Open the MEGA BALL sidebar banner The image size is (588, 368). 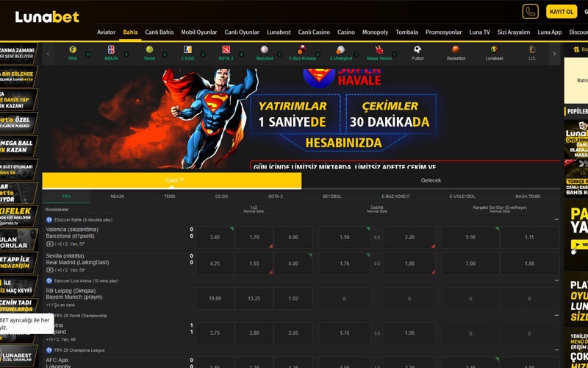[19, 146]
